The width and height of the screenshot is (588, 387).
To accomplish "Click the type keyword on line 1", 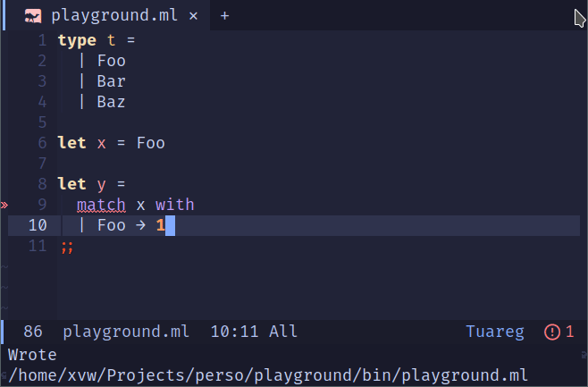I will click(x=77, y=40).
